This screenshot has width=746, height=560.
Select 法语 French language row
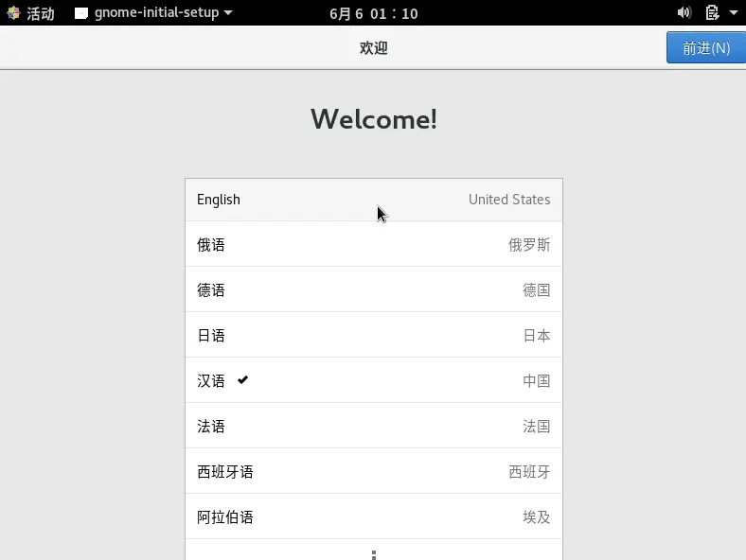coord(374,426)
